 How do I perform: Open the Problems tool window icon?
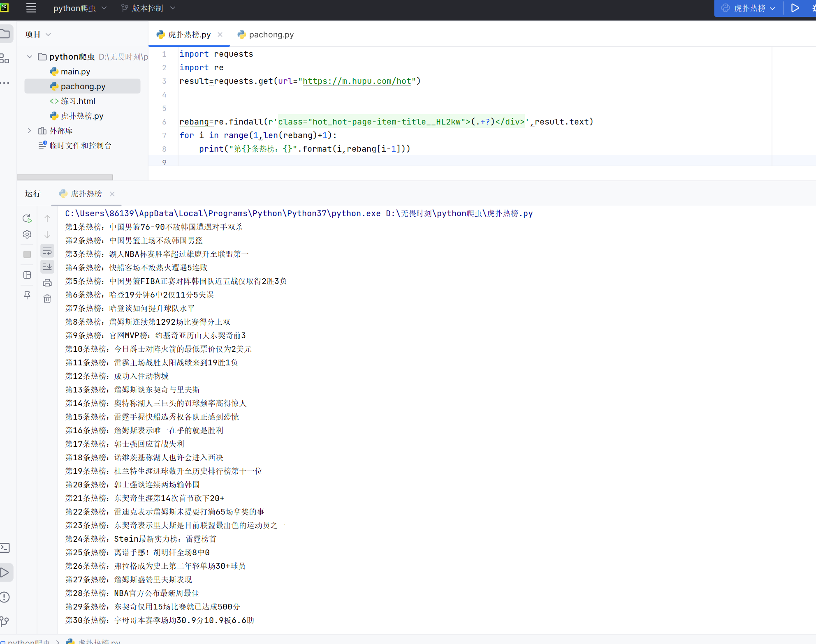(5, 597)
